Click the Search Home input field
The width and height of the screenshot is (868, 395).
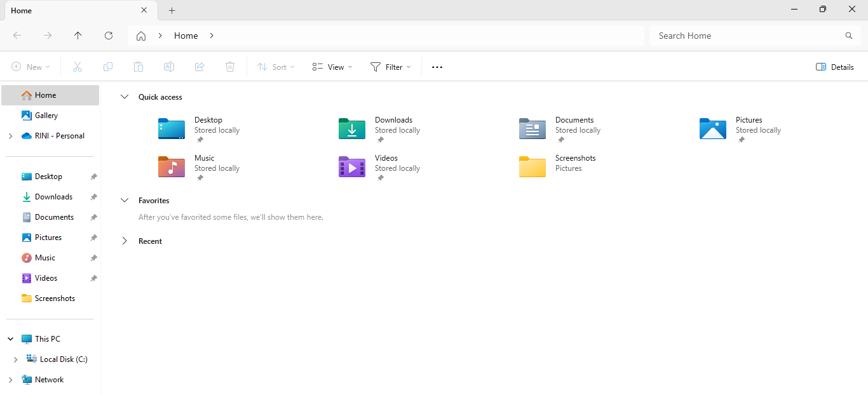coord(747,36)
